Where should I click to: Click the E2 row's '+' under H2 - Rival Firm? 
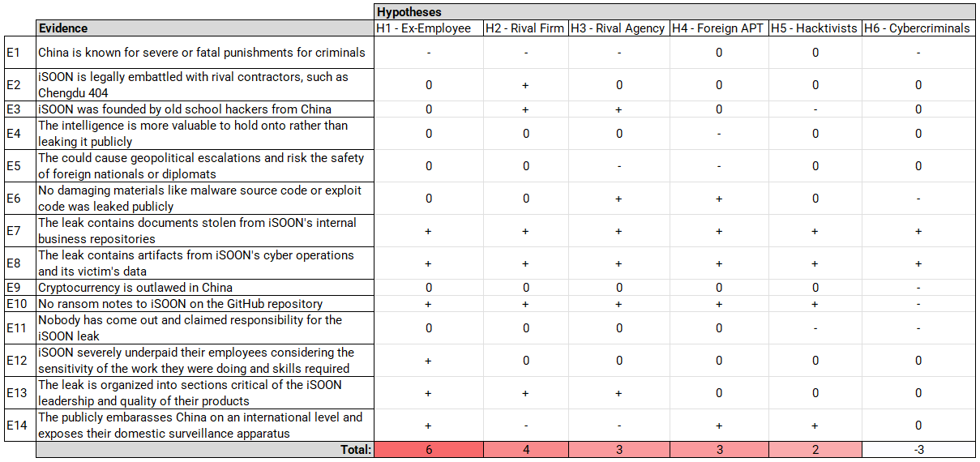(x=525, y=85)
